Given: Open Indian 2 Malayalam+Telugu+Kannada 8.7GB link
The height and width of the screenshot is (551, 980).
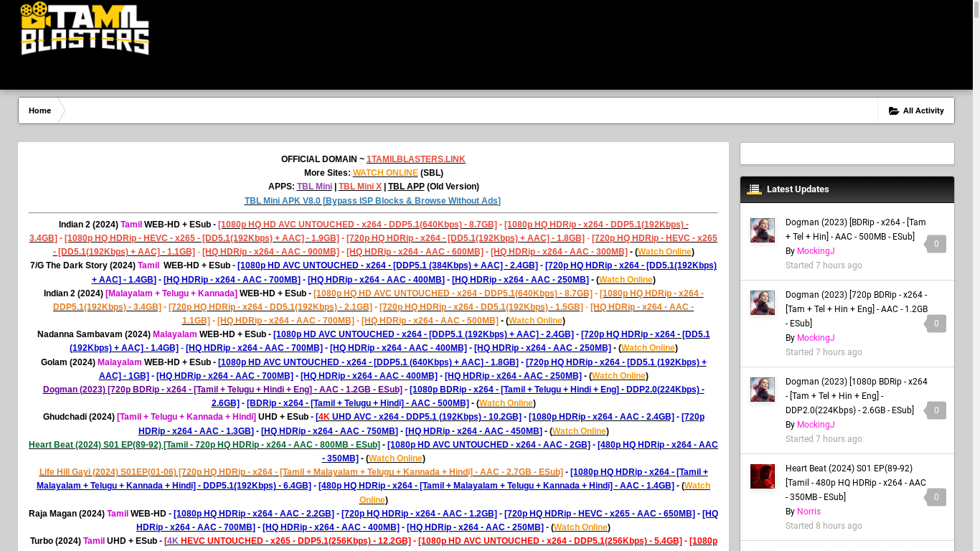Looking at the screenshot, I should click(453, 293).
